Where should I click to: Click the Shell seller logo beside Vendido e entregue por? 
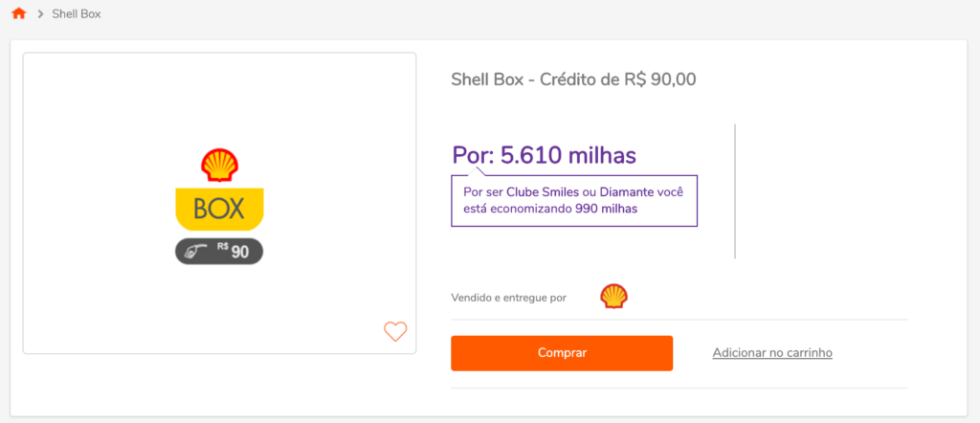(613, 297)
